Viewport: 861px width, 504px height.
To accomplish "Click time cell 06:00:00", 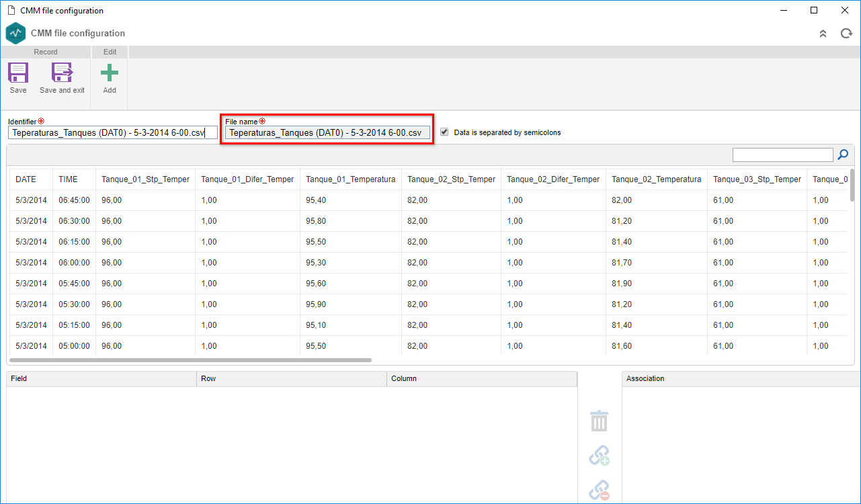I will coord(74,263).
